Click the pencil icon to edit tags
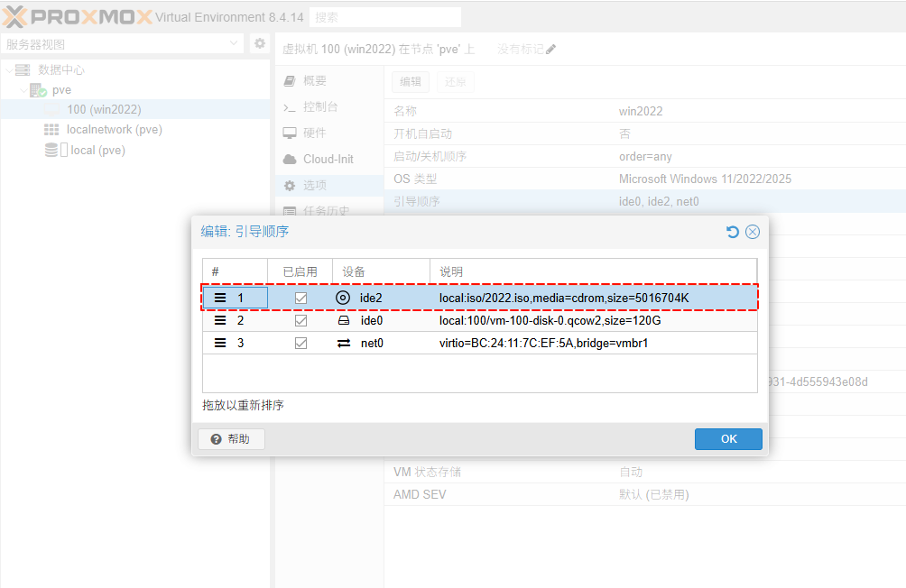 [x=551, y=49]
